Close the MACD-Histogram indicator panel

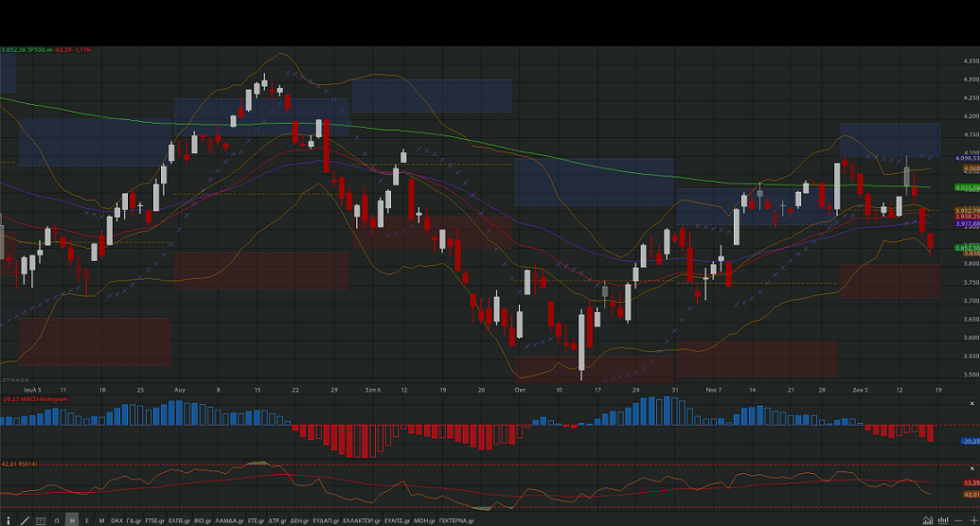[x=971, y=404]
